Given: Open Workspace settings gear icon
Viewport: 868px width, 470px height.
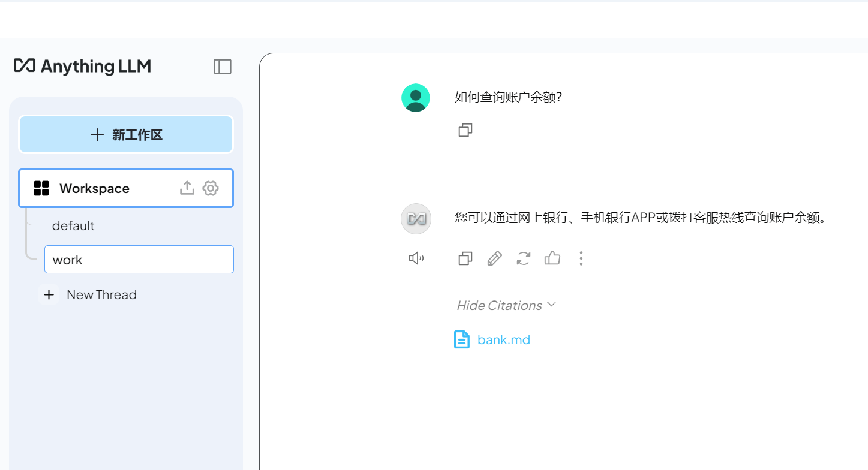Looking at the screenshot, I should coord(211,188).
